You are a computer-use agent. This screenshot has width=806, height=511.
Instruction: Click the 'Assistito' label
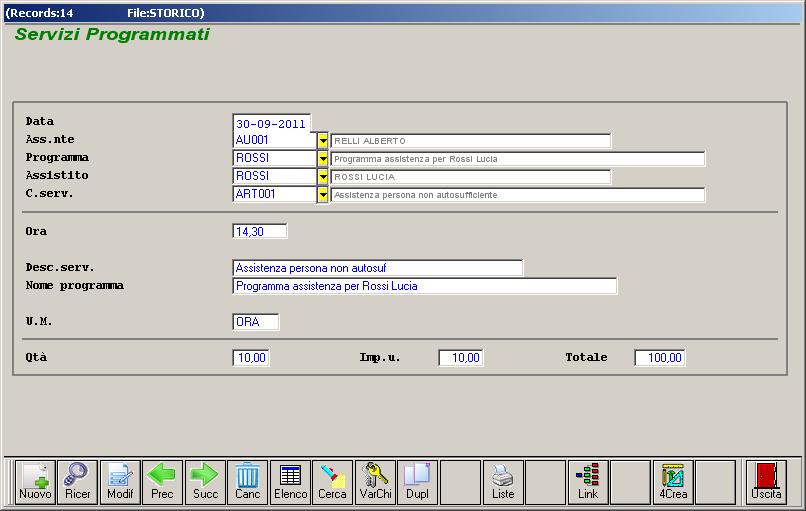(57, 175)
